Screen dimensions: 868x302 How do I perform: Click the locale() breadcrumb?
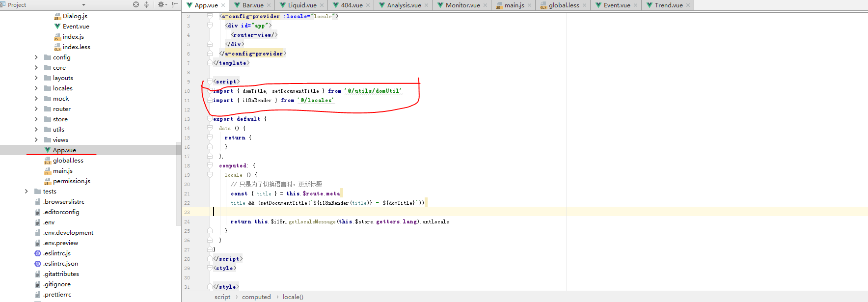click(x=293, y=297)
